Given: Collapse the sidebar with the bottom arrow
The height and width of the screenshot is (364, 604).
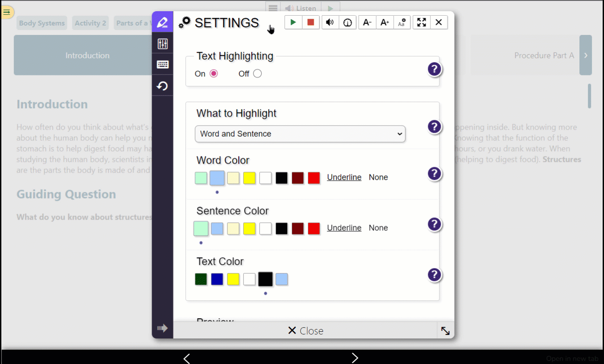Looking at the screenshot, I should click(162, 328).
